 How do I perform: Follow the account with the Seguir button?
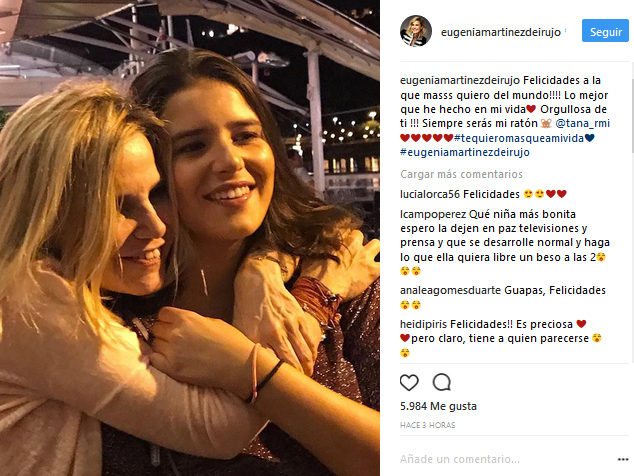pos(605,31)
